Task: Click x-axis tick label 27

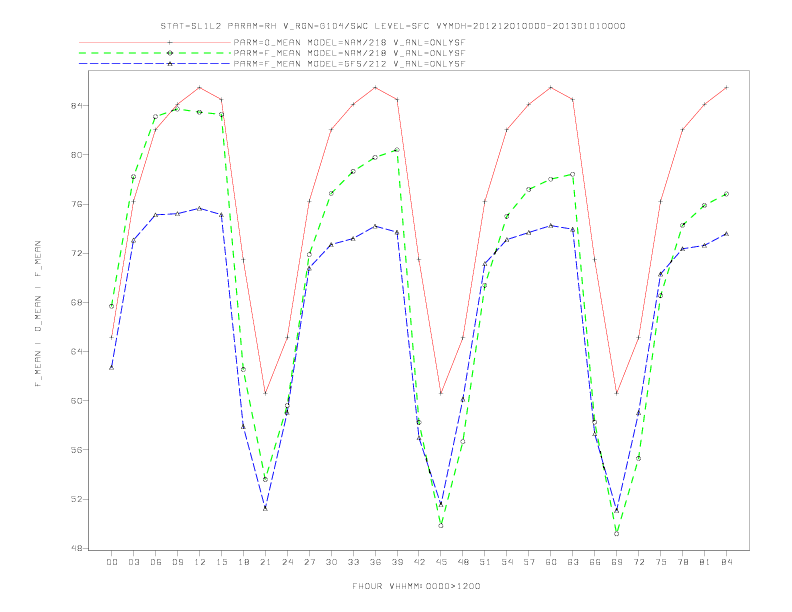Action: pyautogui.click(x=309, y=562)
